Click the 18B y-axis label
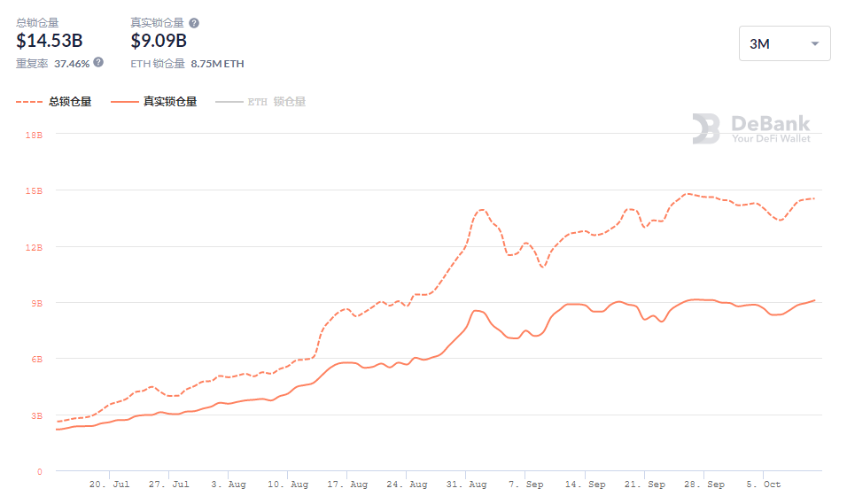The height and width of the screenshot is (504, 847). [x=35, y=135]
